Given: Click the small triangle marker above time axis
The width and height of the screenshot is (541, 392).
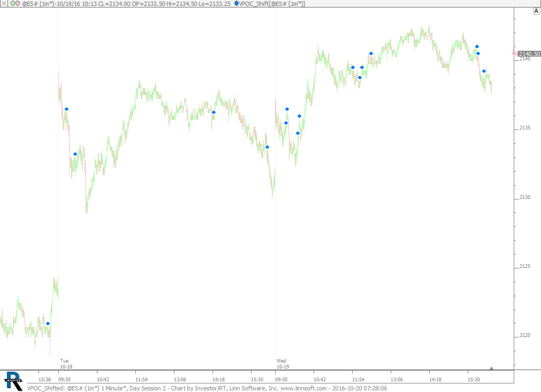Looking at the screenshot, I should [491, 368].
